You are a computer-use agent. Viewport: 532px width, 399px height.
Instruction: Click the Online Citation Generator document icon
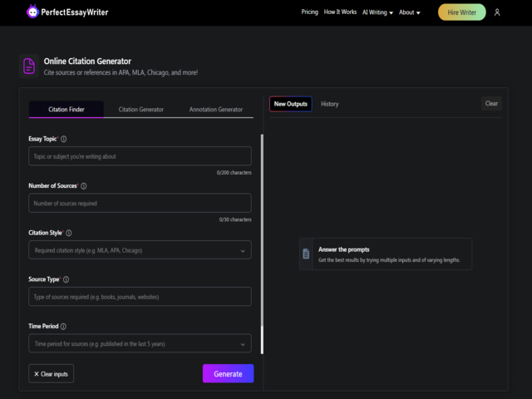click(29, 66)
